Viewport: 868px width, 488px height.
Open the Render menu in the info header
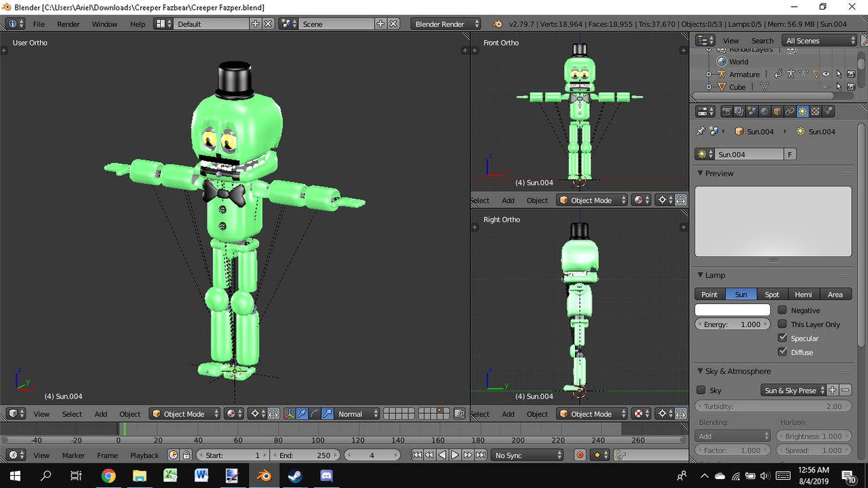(68, 24)
